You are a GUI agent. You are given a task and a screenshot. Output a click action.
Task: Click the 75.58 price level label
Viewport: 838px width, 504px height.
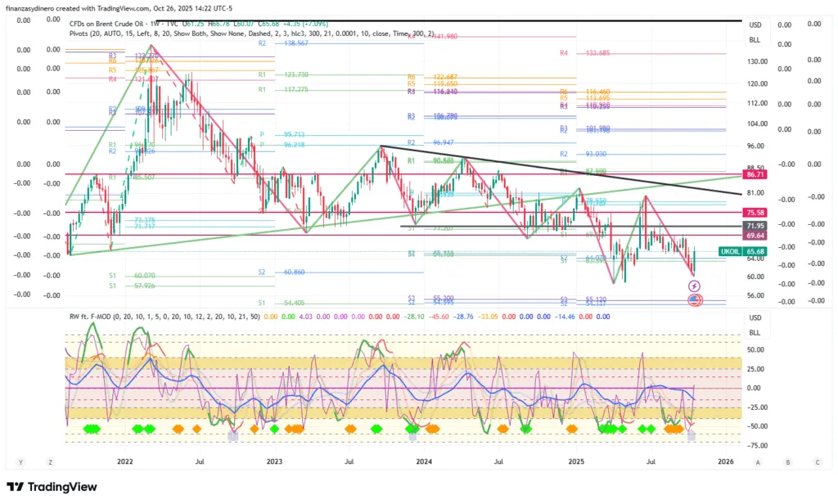coord(755,213)
